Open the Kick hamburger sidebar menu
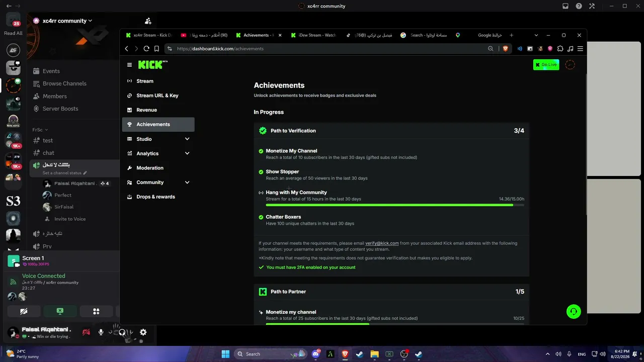644x362 pixels. (x=129, y=65)
